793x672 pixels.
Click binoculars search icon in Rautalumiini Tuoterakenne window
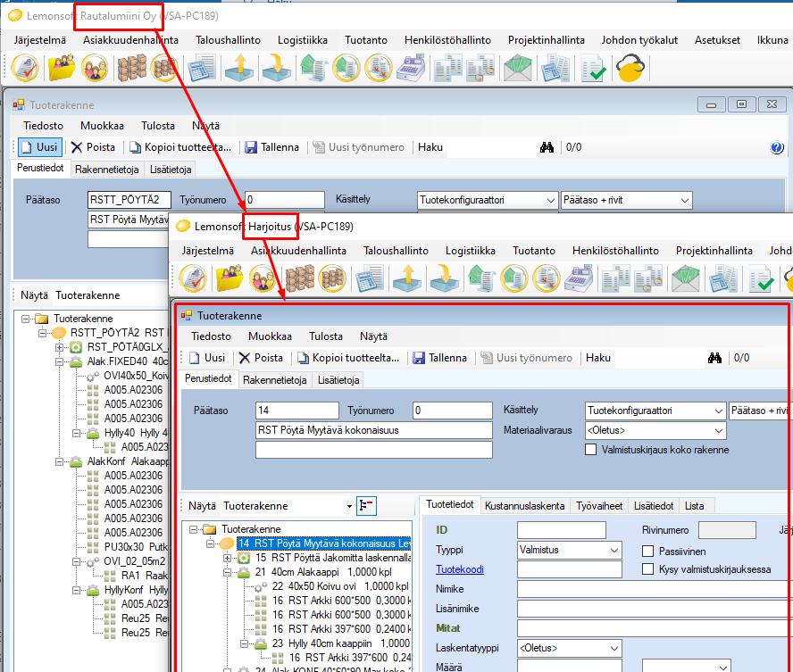[x=547, y=147]
